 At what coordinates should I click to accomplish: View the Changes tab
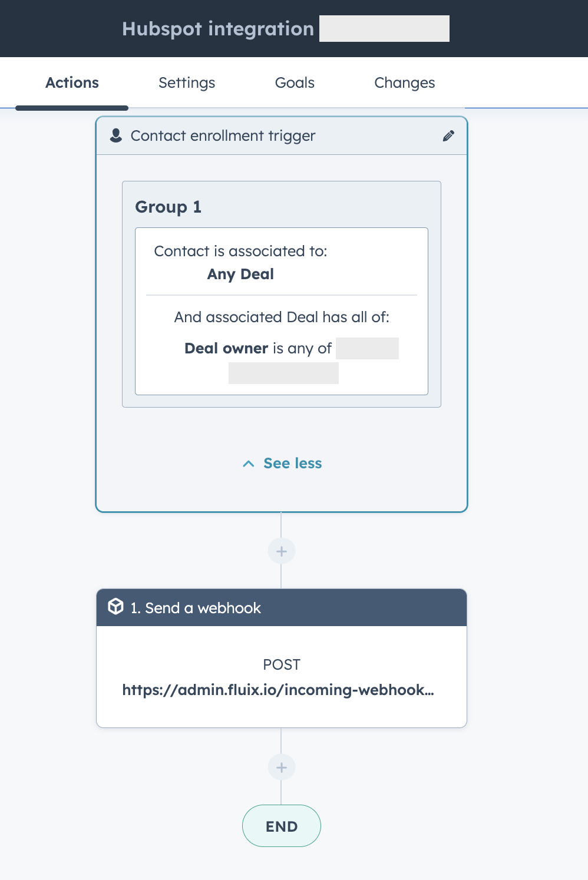(404, 83)
